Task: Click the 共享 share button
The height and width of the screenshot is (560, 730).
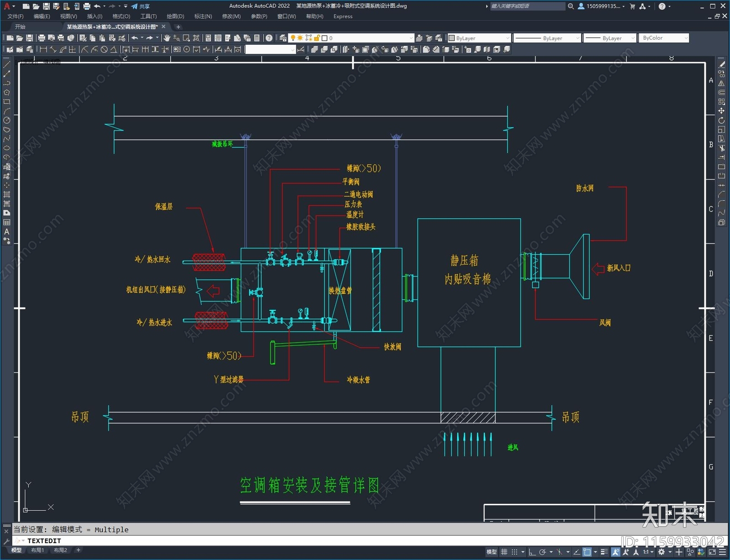Action: point(141,6)
